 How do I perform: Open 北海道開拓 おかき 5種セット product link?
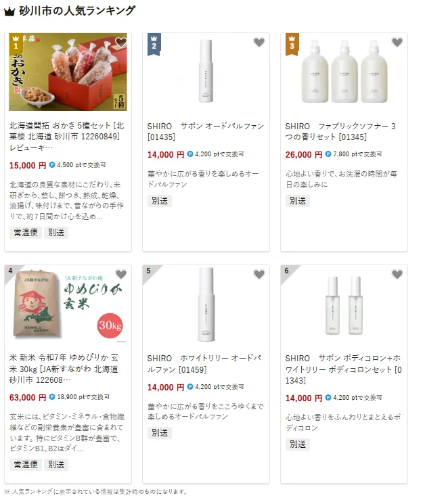coord(66,137)
